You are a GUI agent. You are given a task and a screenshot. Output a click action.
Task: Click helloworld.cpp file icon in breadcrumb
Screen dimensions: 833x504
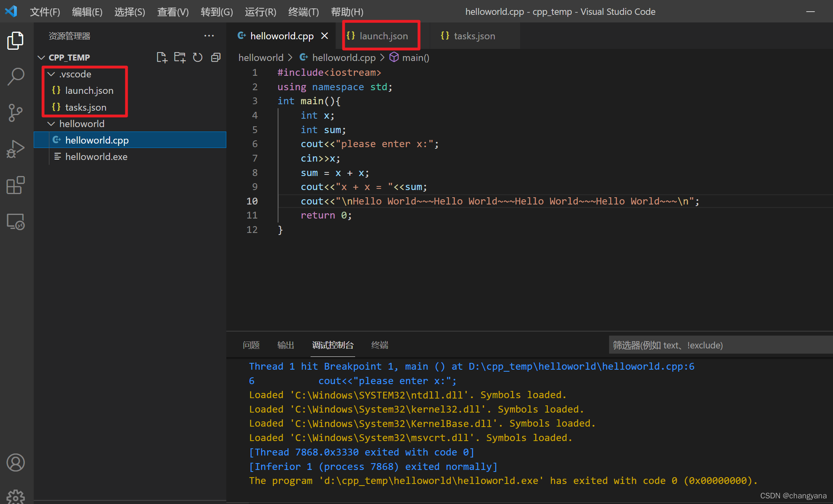[304, 57]
